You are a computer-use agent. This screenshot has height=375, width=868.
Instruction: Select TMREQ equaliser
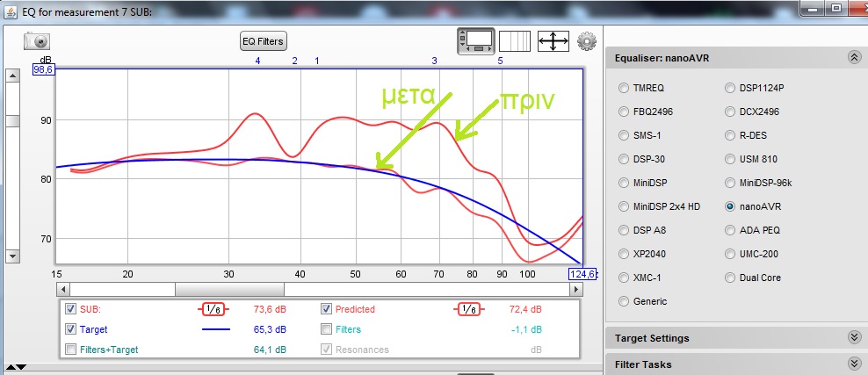click(x=624, y=88)
